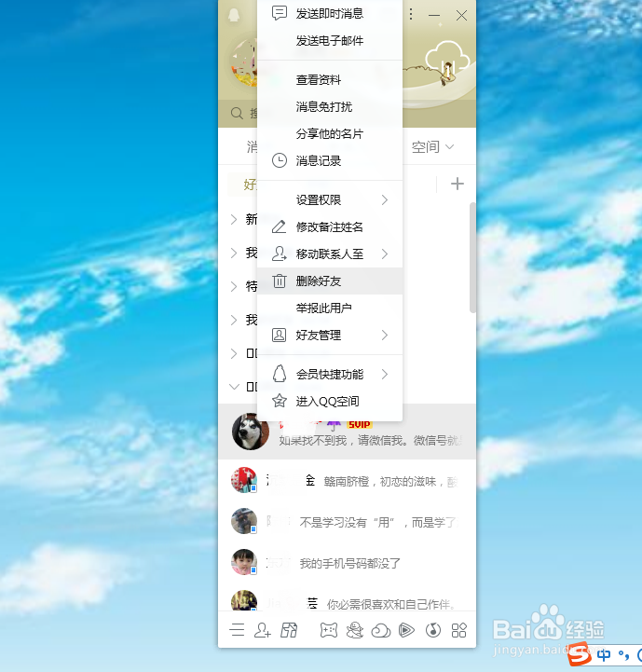Screen dimensions: 642x672
Task: Click the add friend icon in bottom toolbar
Action: pos(262,630)
